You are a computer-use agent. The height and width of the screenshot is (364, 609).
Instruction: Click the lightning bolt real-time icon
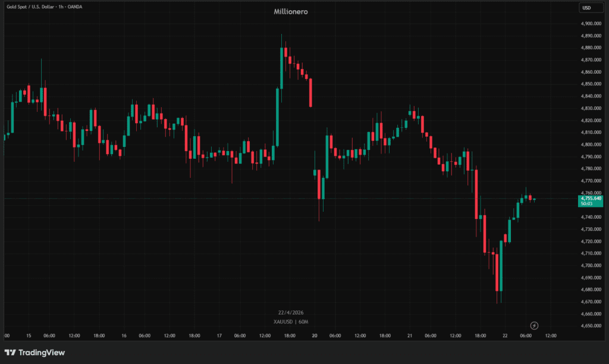pos(534,325)
